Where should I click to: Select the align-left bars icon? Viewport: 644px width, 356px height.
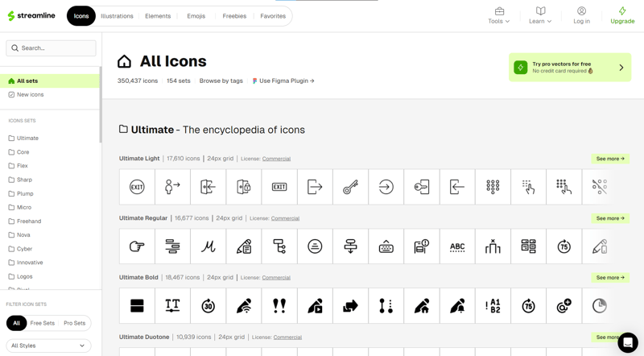click(172, 246)
